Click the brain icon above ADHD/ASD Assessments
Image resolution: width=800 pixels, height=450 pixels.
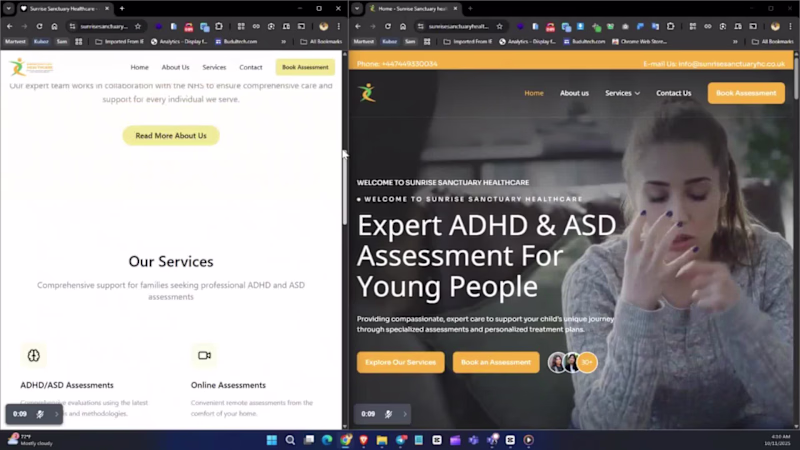[x=34, y=356]
